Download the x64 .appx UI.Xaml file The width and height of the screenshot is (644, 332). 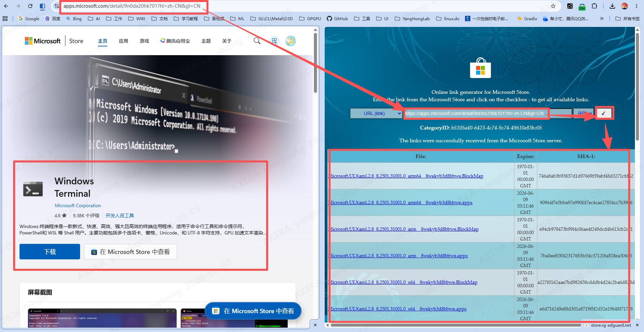click(x=398, y=309)
